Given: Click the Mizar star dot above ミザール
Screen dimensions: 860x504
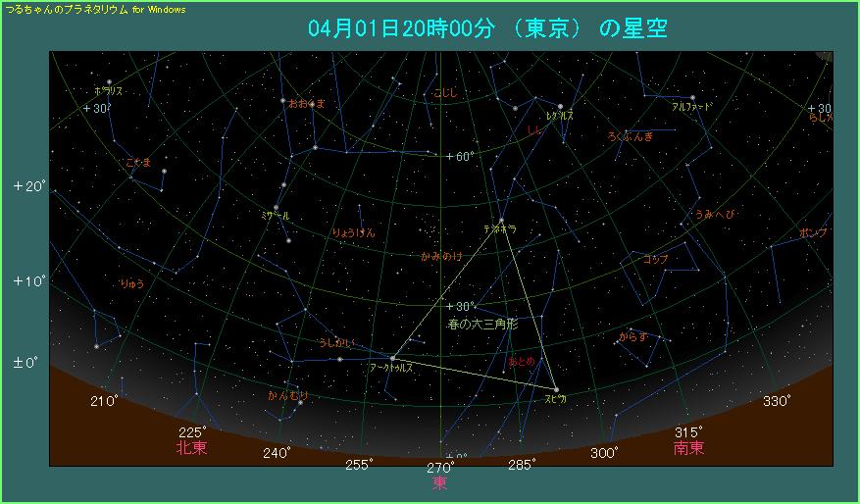Looking at the screenshot, I should click(x=276, y=207).
